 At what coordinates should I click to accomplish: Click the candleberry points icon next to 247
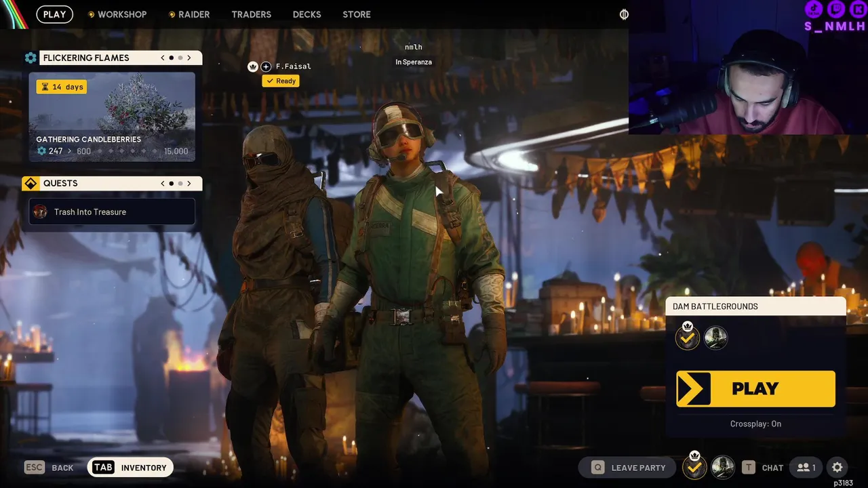click(42, 151)
